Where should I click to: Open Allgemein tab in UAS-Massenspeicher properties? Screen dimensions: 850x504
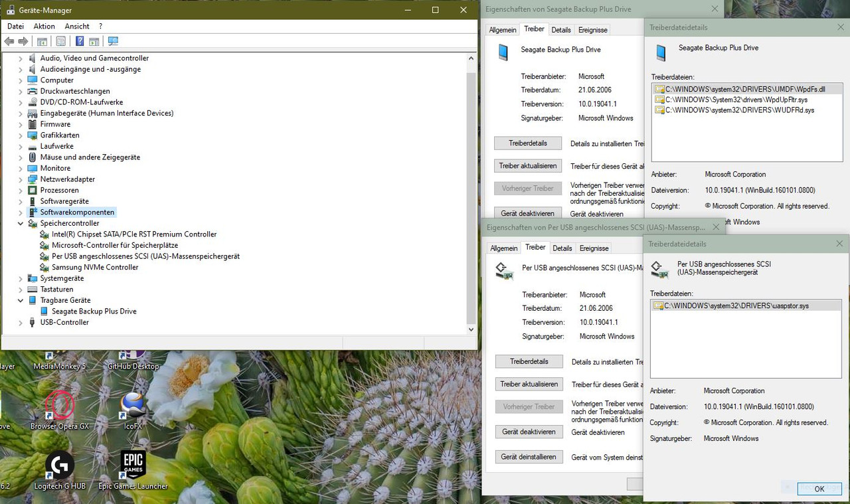(x=504, y=248)
